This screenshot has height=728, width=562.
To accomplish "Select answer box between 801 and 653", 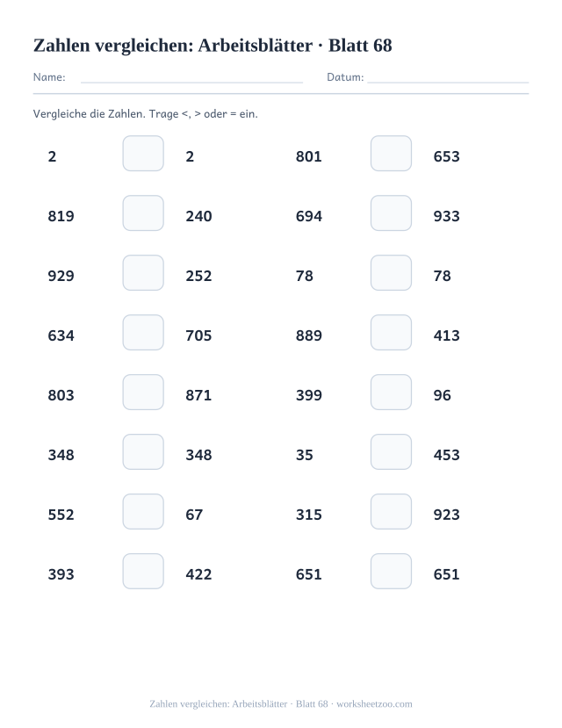I will [391, 153].
